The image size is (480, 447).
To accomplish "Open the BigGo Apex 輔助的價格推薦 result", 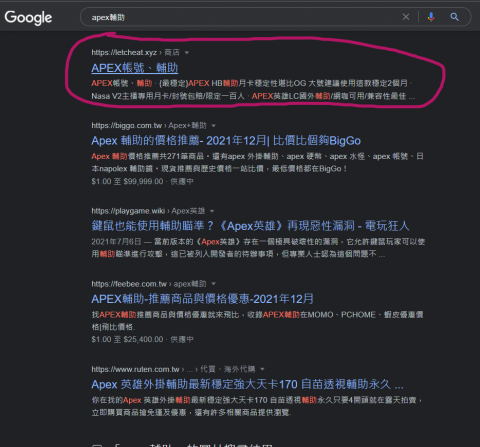I will click(x=226, y=141).
